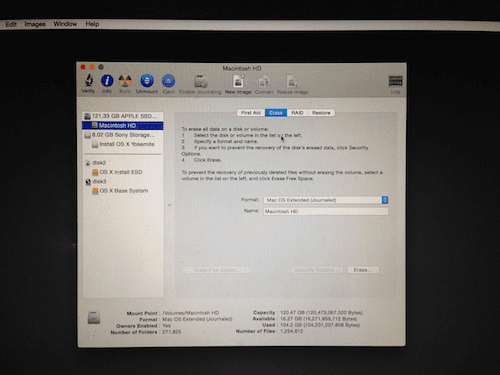Click the Capacity value 120.47 GB
500x375 pixels.
321,313
